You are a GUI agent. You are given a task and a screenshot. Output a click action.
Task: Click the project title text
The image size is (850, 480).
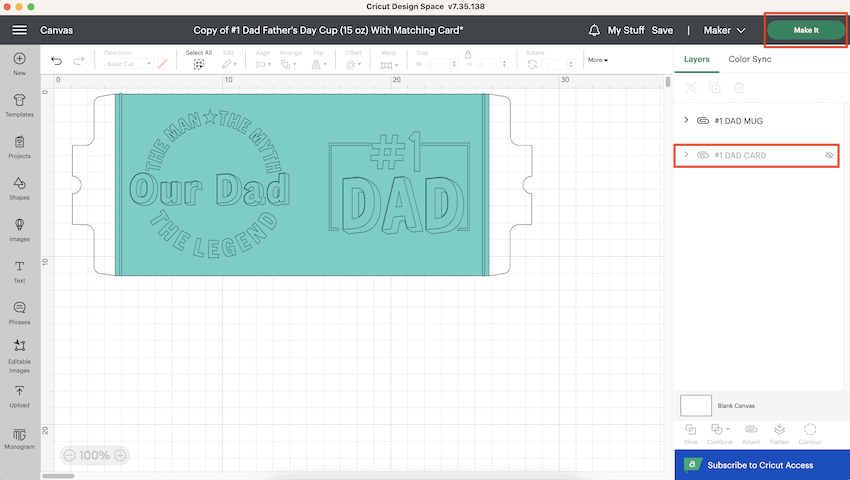click(x=328, y=30)
